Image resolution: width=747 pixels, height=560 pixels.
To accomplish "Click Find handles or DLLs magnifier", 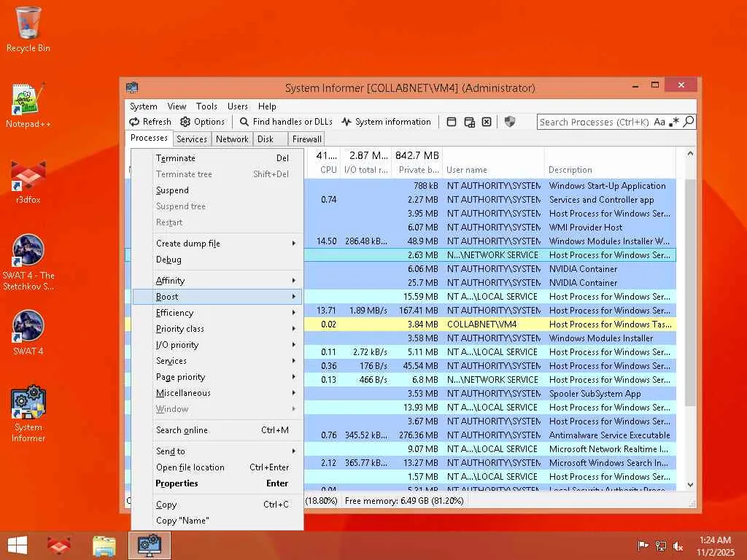I will pos(244,122).
